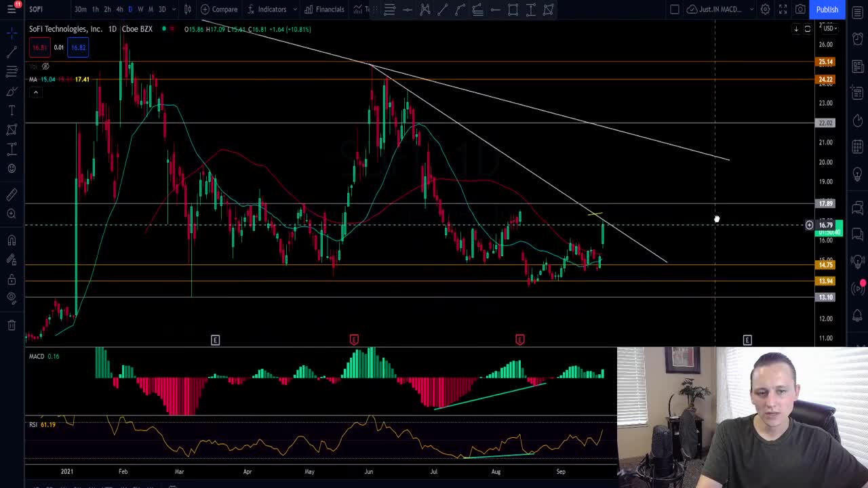Toggle lock all drawing tools

click(x=12, y=279)
